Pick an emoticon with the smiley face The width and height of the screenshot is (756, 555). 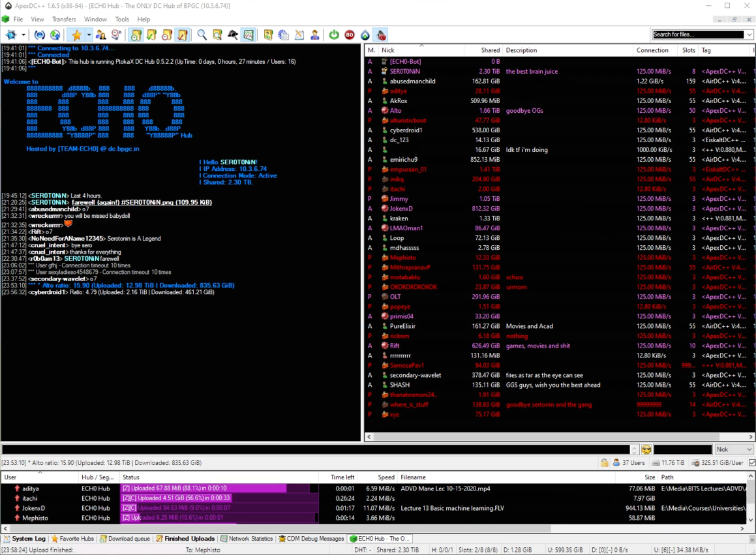pos(646,449)
